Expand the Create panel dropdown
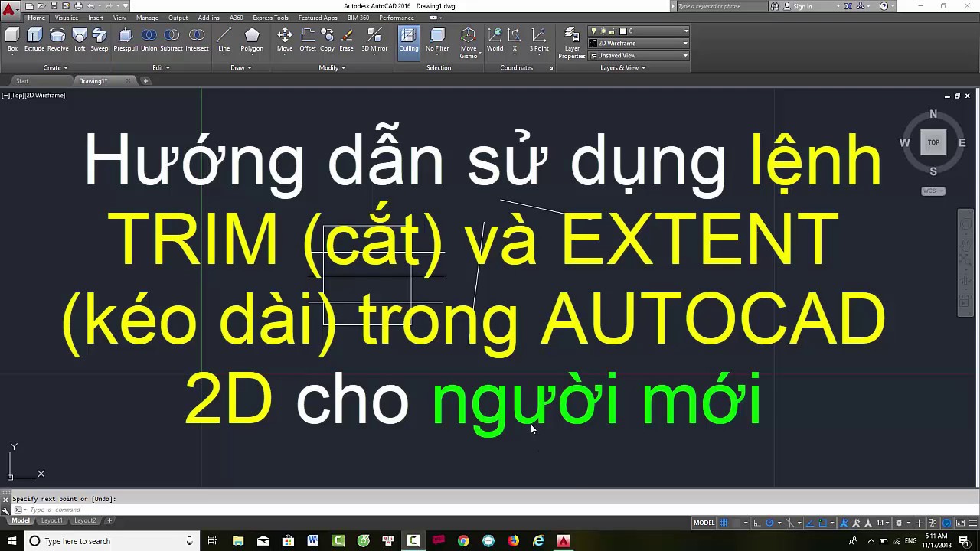The height and width of the screenshot is (551, 980). coord(55,67)
